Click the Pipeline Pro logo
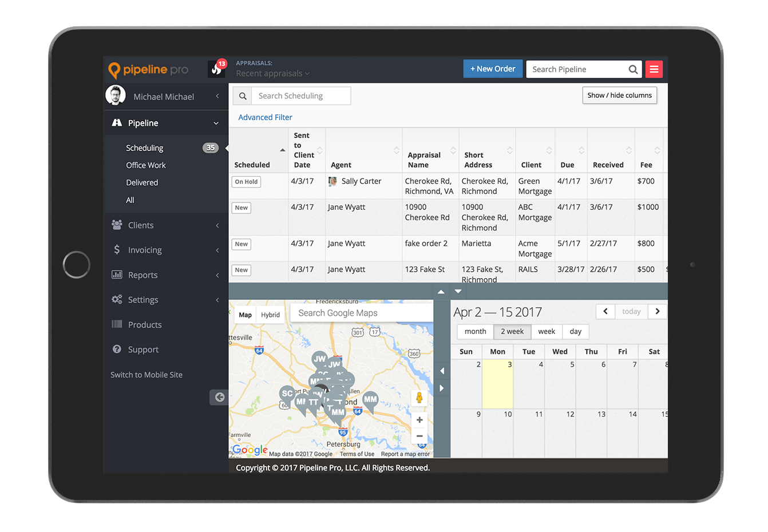 point(148,70)
